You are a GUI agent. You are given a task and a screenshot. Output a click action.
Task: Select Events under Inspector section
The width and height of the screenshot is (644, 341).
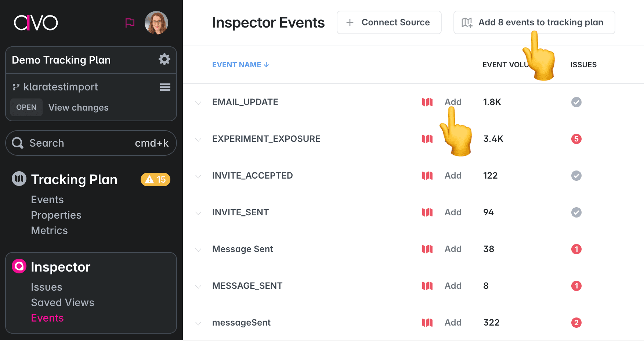click(47, 318)
